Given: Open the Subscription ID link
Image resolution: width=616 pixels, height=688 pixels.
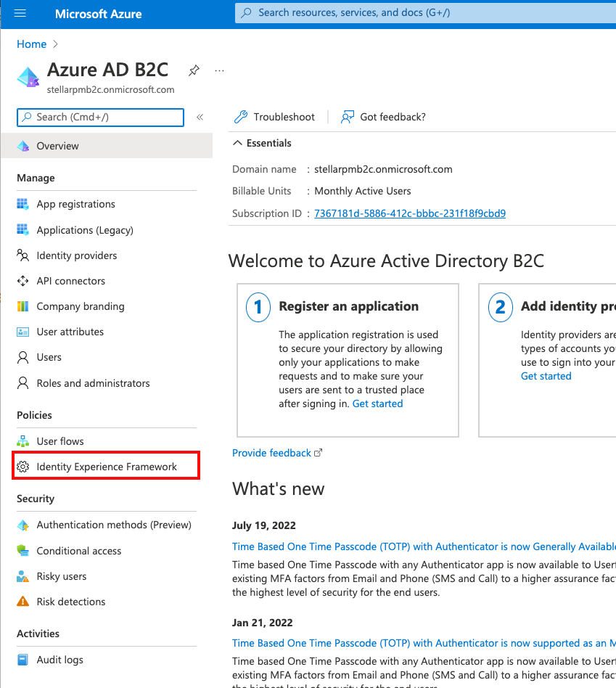Looking at the screenshot, I should [410, 213].
